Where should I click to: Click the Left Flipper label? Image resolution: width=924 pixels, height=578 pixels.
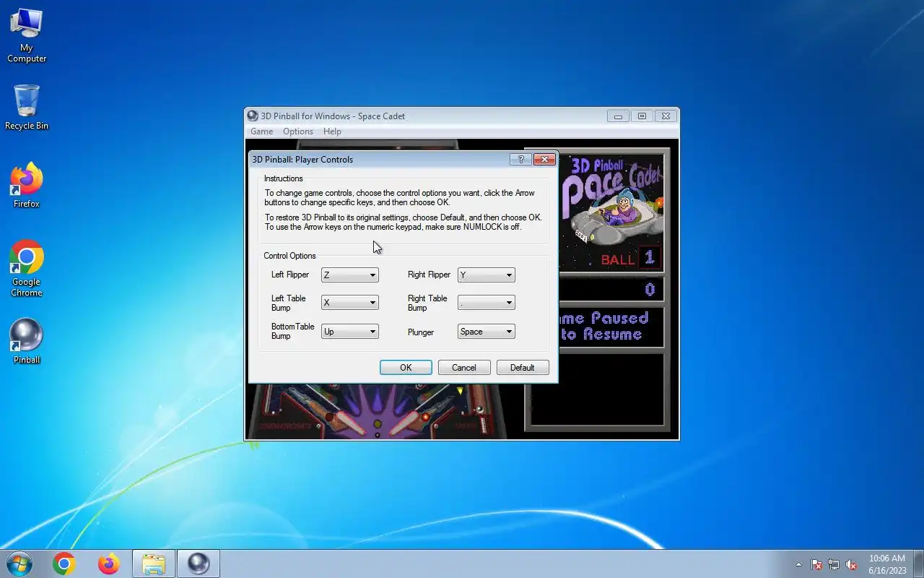tap(290, 275)
